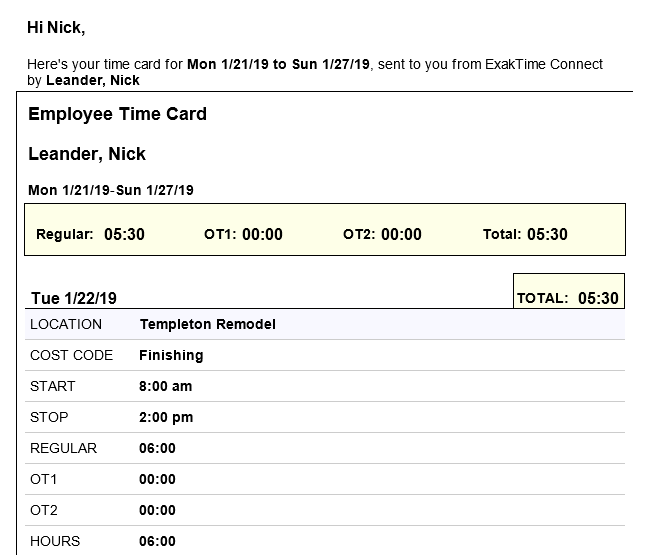Image resolution: width=652 pixels, height=555 pixels.
Task: Click the 'HOURS' row label
Action: pos(54,541)
